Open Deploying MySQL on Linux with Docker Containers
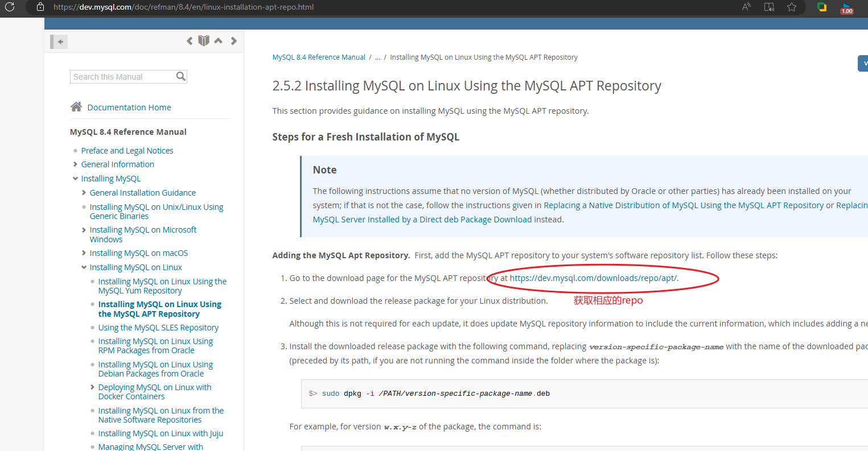Image resolution: width=868 pixels, height=451 pixels. [155, 392]
